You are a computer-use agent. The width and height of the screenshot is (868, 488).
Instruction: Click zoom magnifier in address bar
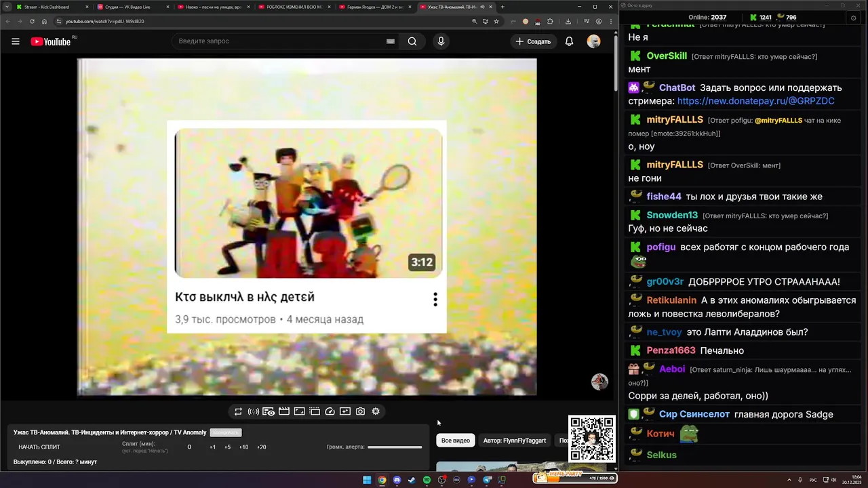click(x=475, y=21)
